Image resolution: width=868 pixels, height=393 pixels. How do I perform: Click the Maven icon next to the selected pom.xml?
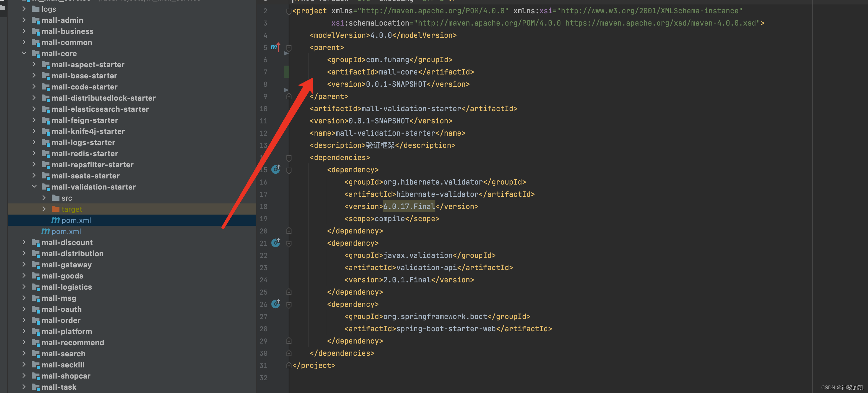click(x=55, y=220)
